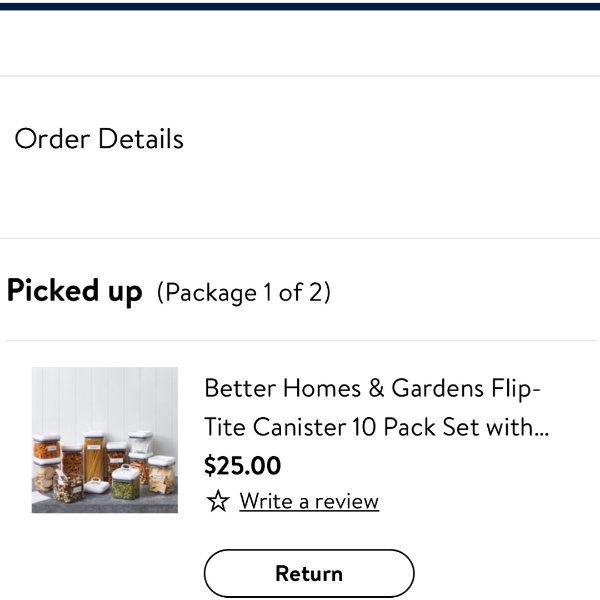Click the $25.00 item price

click(x=242, y=465)
